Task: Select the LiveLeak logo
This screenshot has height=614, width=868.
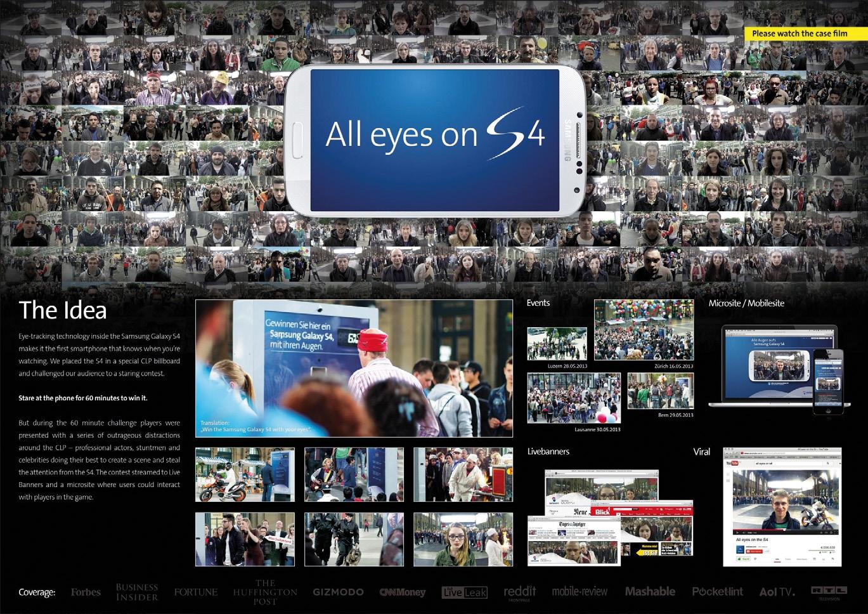Action: pyautogui.click(x=465, y=592)
